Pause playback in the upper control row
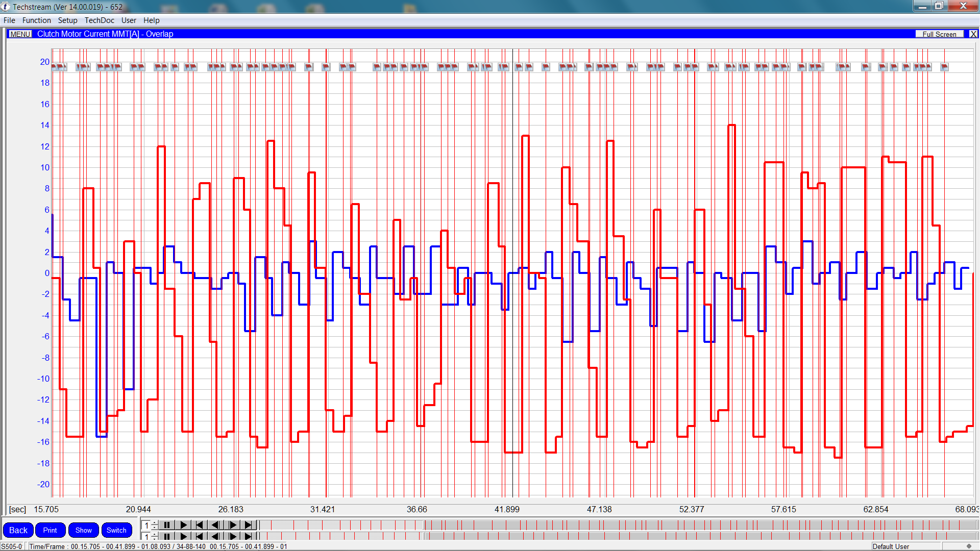980x551 pixels. click(167, 525)
